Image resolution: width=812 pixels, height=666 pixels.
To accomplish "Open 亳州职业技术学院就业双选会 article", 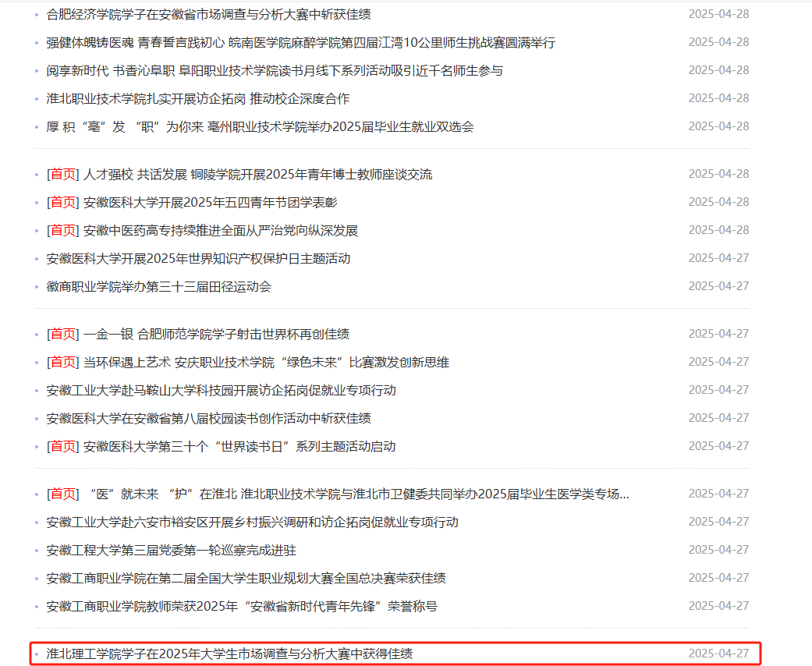I will pos(260,126).
